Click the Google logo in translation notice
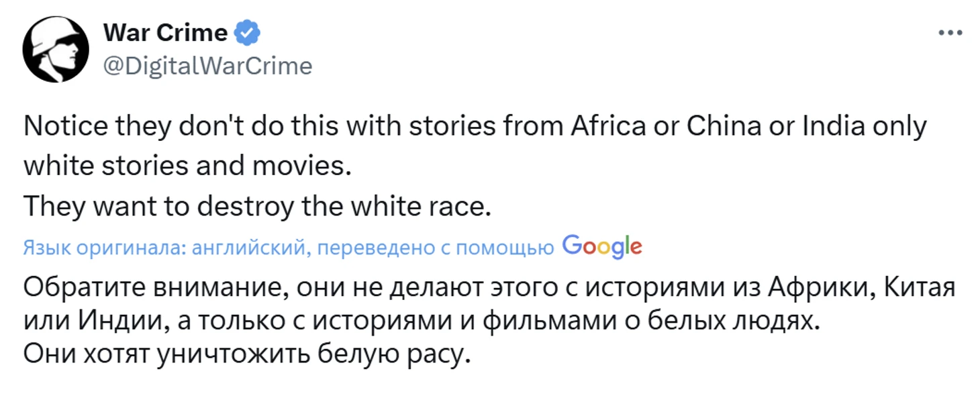 (602, 247)
